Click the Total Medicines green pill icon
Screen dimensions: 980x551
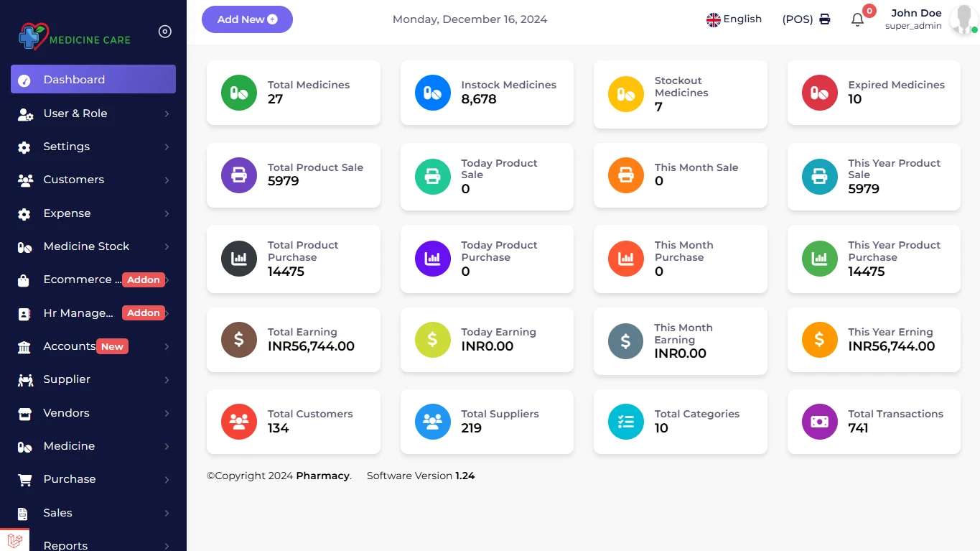tap(238, 93)
